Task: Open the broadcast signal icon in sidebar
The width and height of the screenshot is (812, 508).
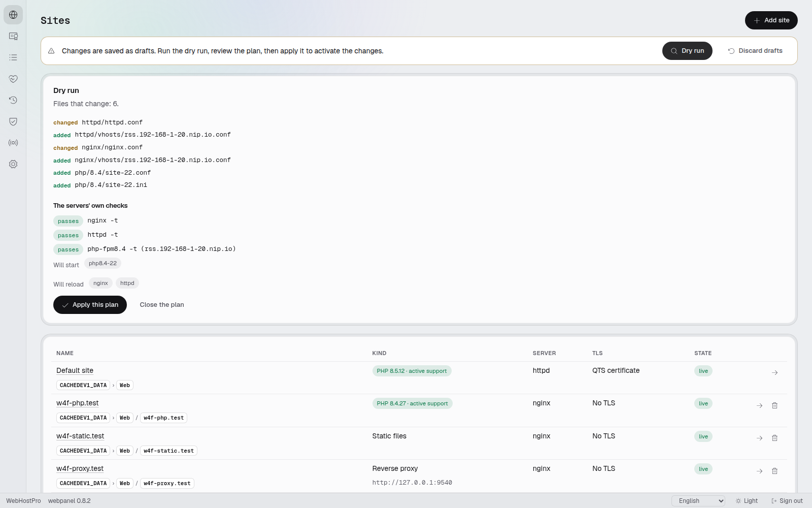Action: (13, 143)
